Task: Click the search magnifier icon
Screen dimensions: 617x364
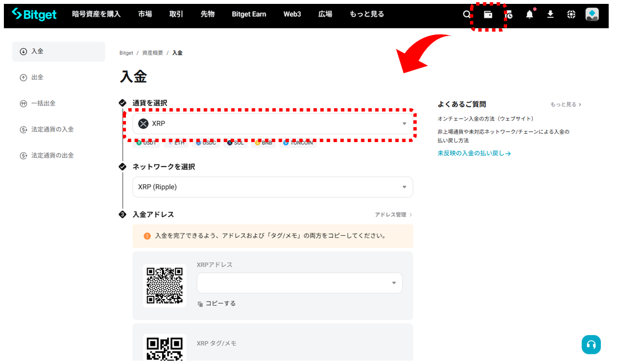Action: [467, 14]
